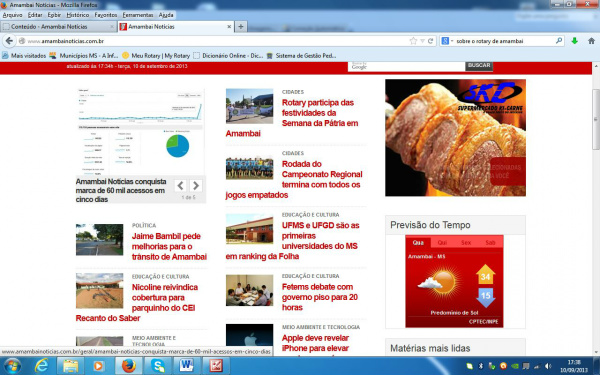The height and width of the screenshot is (375, 600).
Task: Open Apple deve revelar iPhone article
Action: [x=315, y=343]
